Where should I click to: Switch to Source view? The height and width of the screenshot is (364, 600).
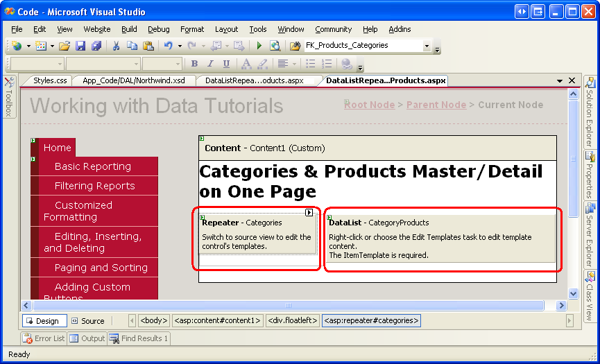point(89,321)
